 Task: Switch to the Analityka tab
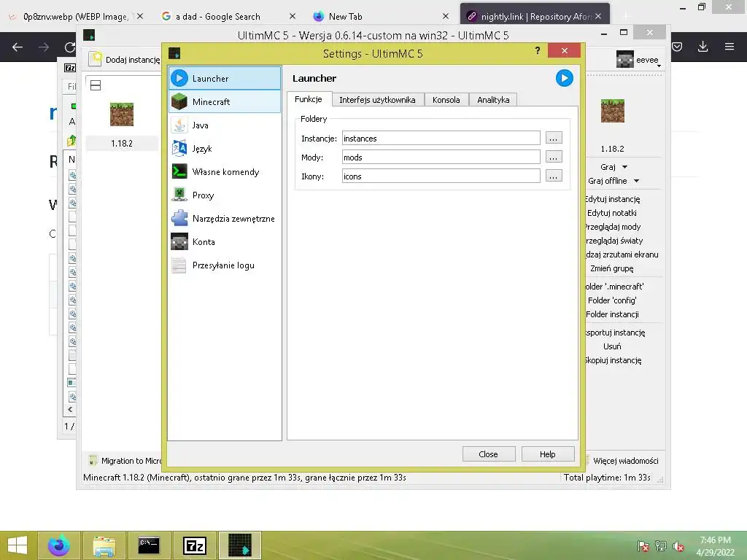[x=493, y=99]
